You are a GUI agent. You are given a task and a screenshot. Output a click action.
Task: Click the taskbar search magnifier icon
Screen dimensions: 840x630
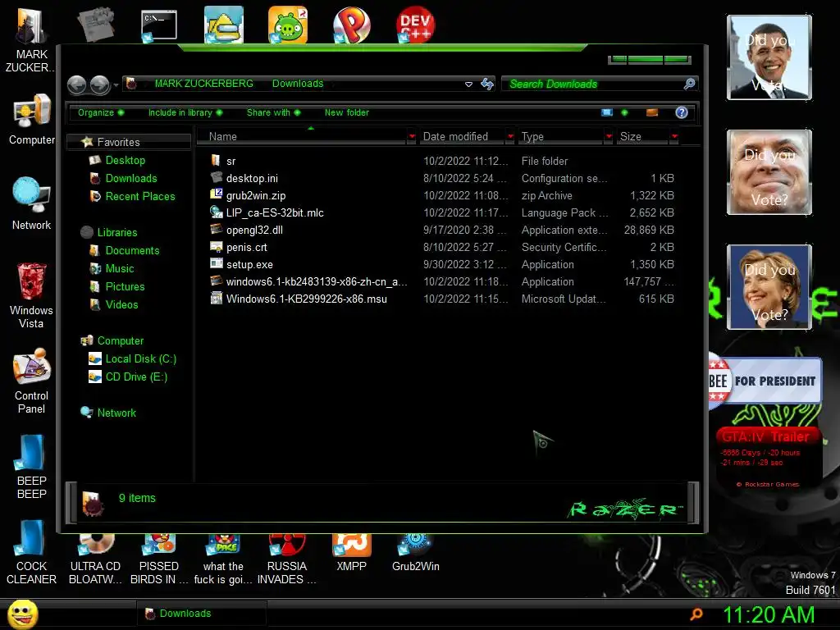tap(696, 614)
